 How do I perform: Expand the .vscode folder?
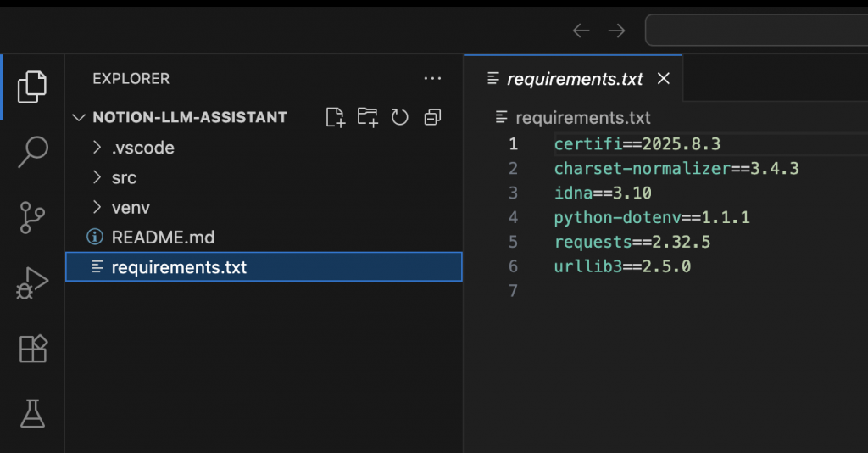coord(142,148)
